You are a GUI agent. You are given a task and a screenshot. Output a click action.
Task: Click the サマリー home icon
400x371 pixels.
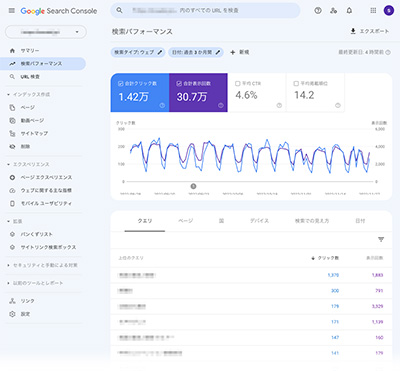coord(12,51)
